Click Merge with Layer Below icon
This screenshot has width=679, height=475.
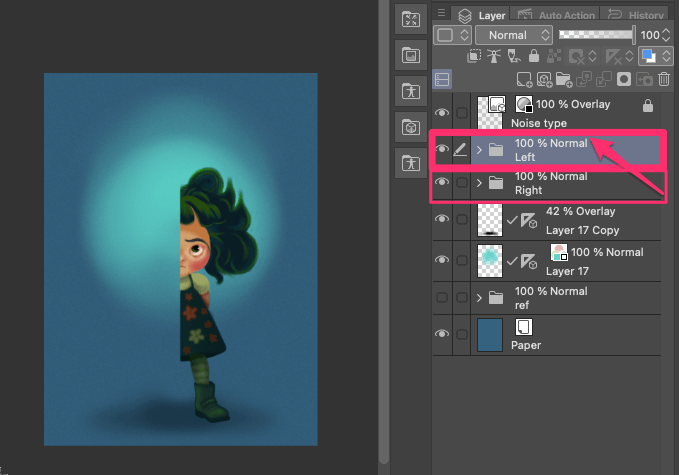(604, 80)
